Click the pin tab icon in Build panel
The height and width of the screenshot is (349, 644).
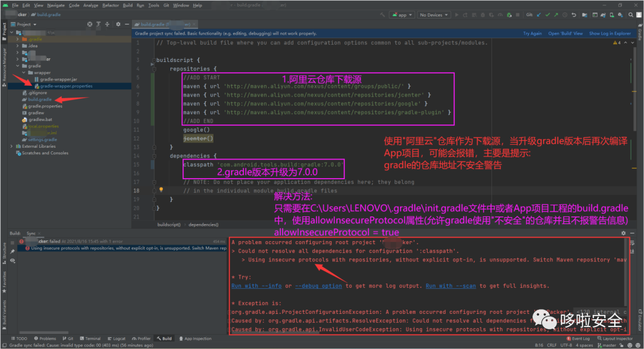tap(13, 251)
